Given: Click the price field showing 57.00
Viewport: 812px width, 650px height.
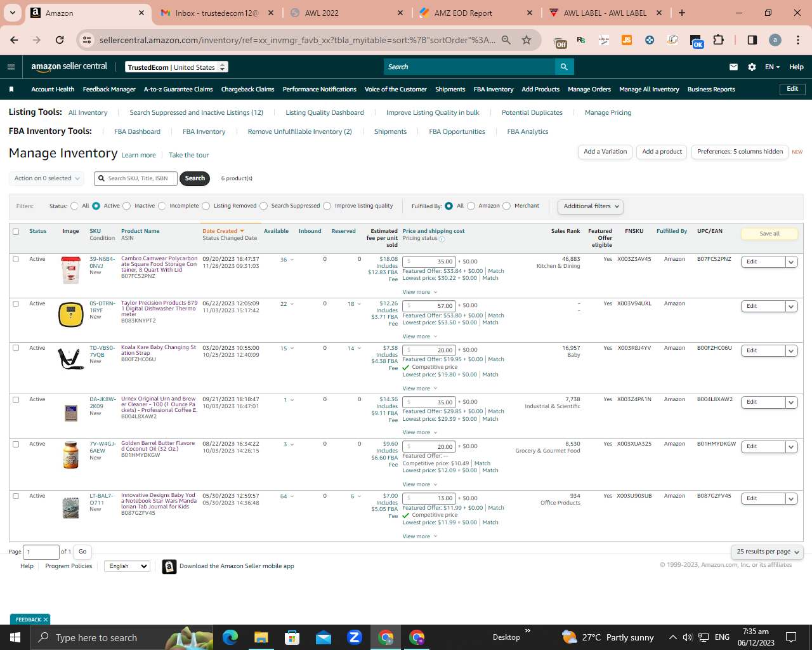Looking at the screenshot, I should coord(429,306).
